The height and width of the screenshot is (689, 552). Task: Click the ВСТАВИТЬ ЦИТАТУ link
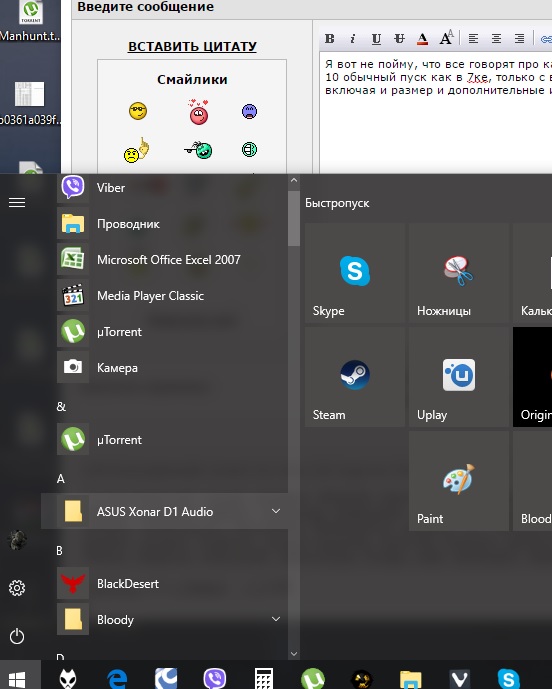tap(192, 47)
